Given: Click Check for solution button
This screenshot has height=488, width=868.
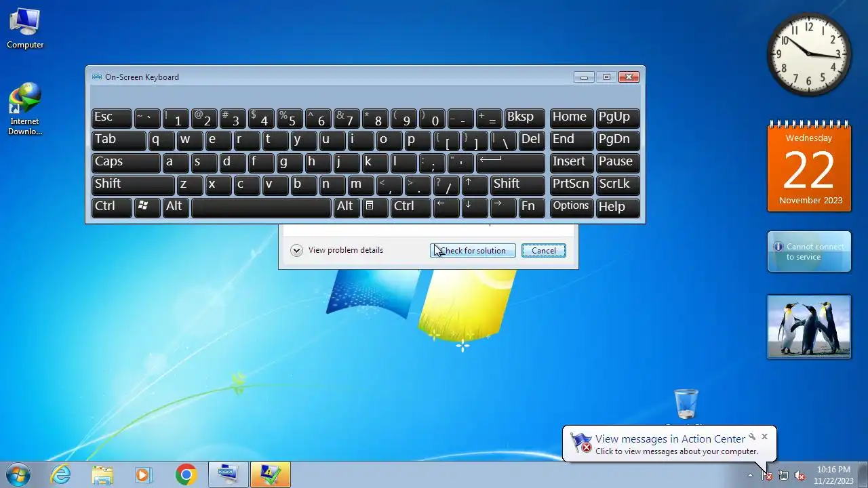Looking at the screenshot, I should tap(473, 251).
